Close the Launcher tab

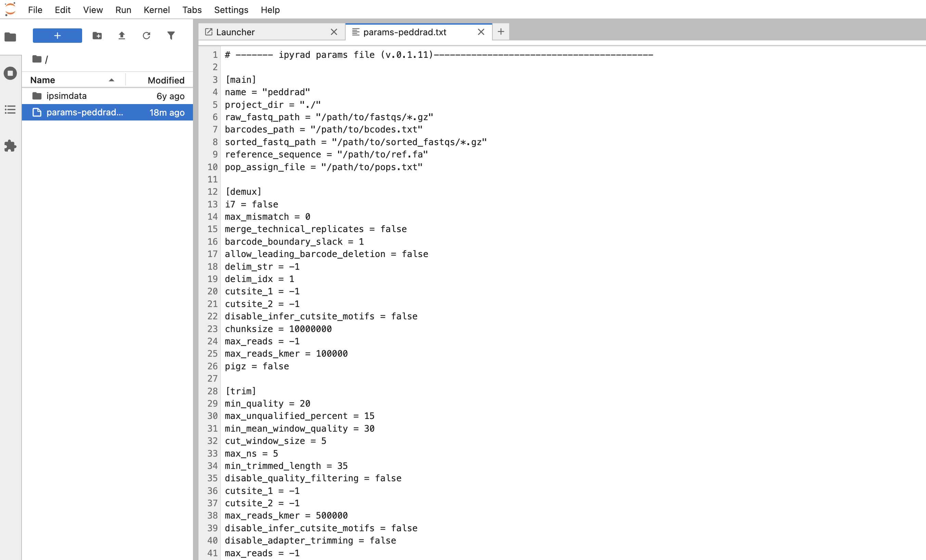tap(334, 32)
